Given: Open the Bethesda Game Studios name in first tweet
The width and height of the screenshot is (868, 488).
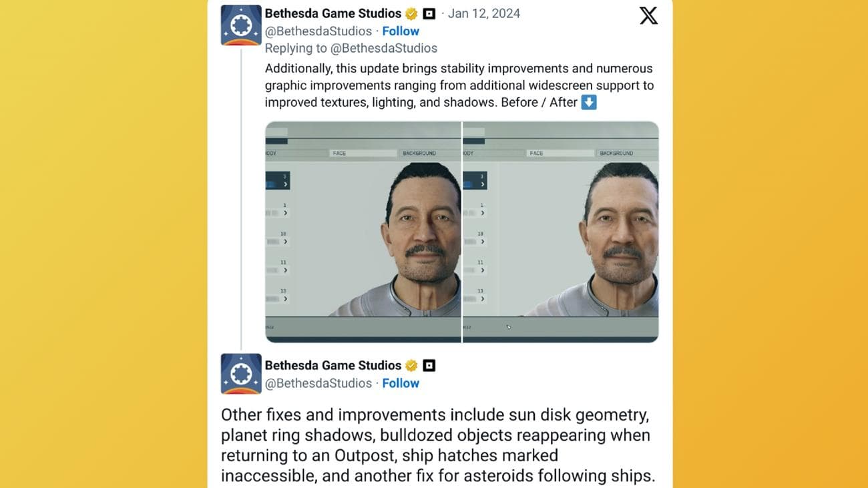Looking at the screenshot, I should pos(333,13).
